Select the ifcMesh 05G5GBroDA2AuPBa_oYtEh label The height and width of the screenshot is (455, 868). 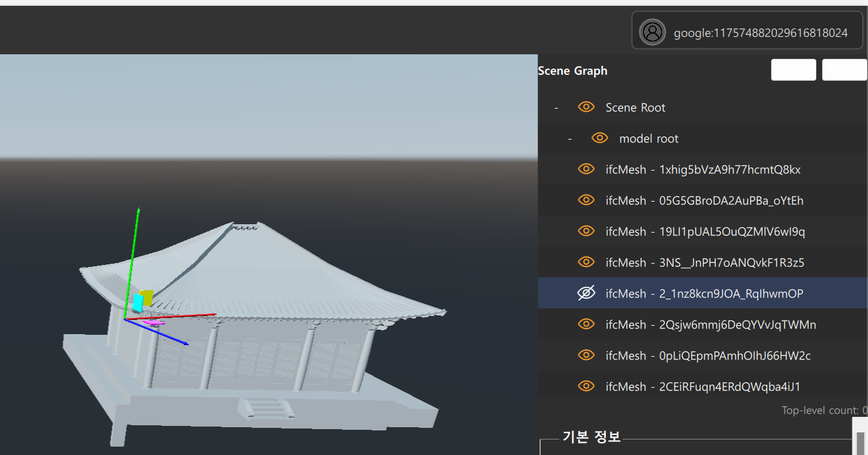tap(705, 200)
